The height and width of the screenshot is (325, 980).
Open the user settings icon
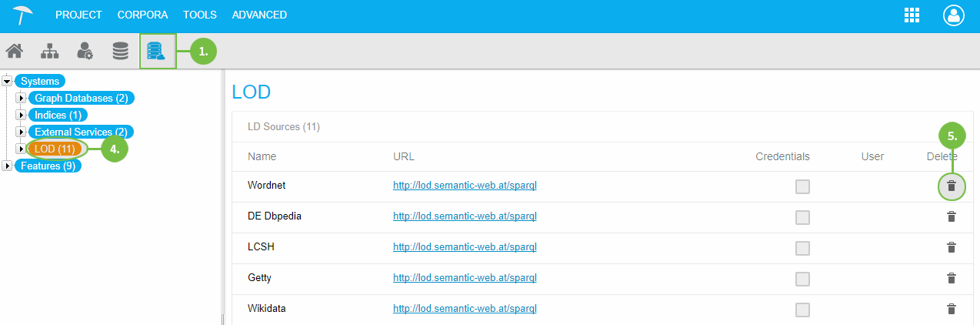[85, 52]
